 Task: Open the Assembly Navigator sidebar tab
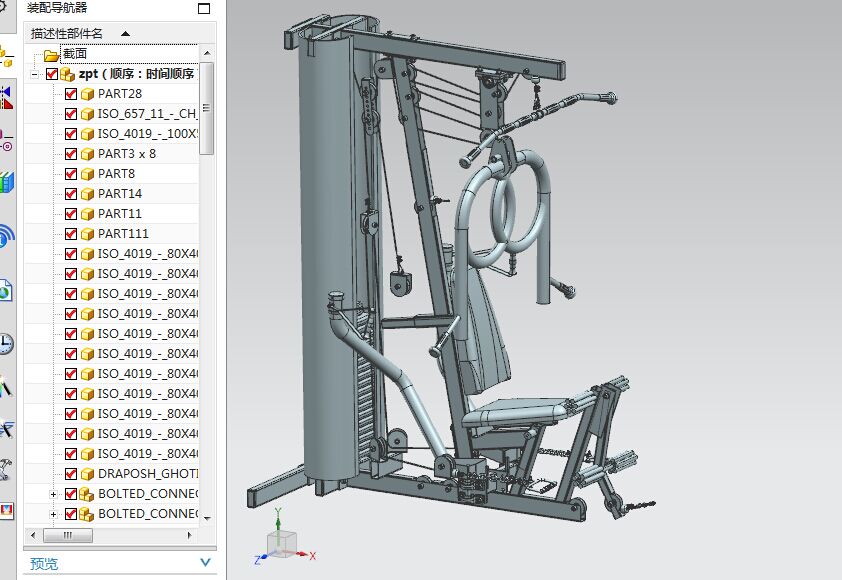click(x=6, y=55)
